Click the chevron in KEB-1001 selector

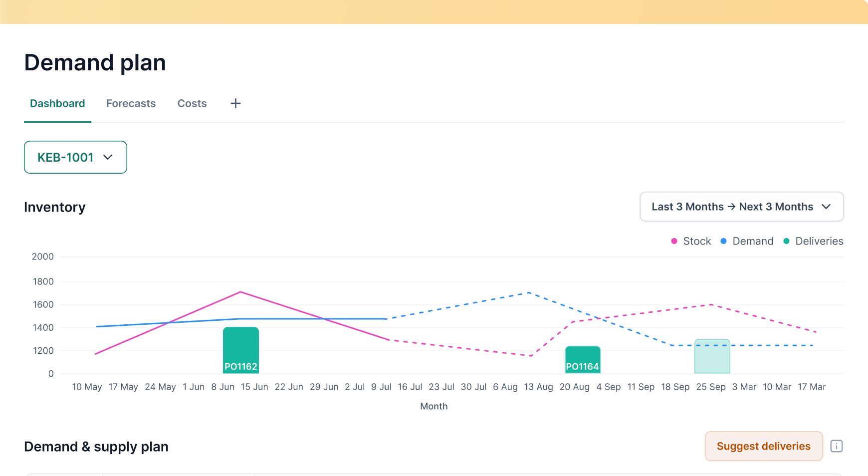[108, 157]
